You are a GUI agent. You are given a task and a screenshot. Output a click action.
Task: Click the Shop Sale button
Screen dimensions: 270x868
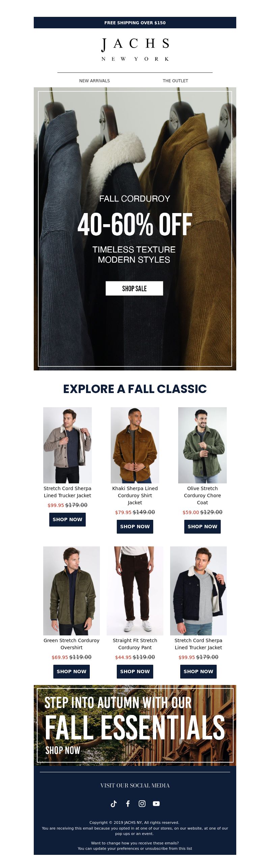pos(134,289)
